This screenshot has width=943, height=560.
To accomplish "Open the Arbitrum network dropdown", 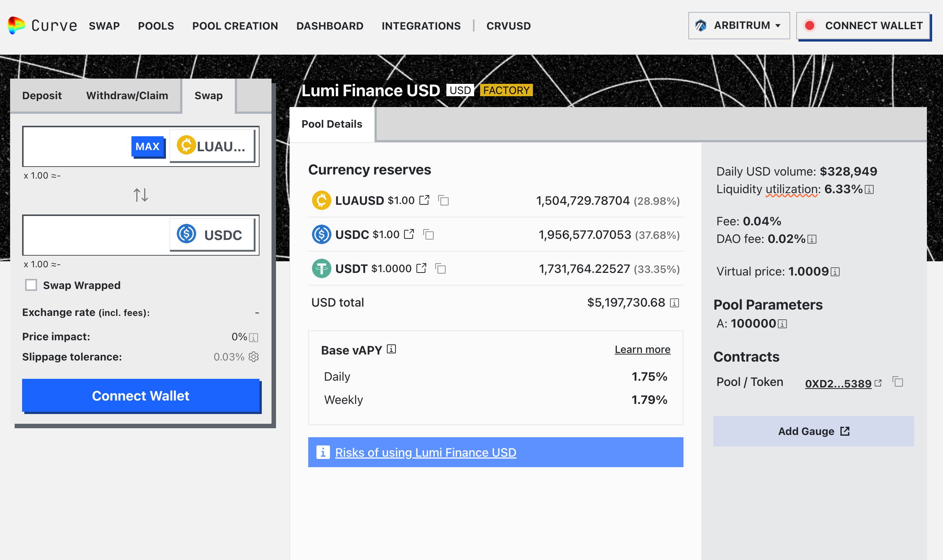I will (x=739, y=25).
